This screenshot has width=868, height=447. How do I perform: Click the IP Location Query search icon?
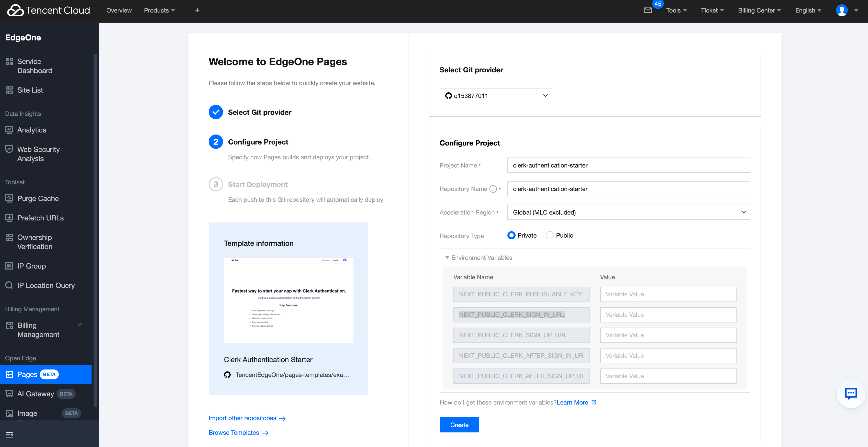coord(9,285)
